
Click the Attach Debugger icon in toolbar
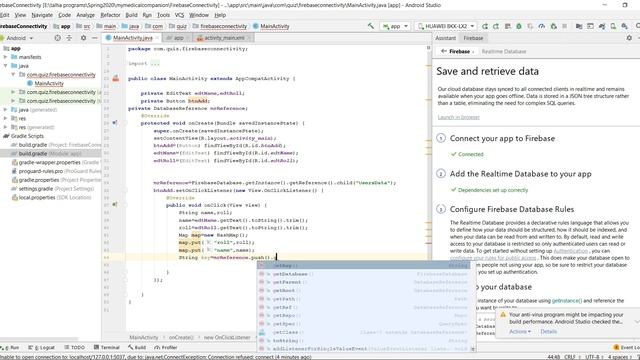pos(553,26)
